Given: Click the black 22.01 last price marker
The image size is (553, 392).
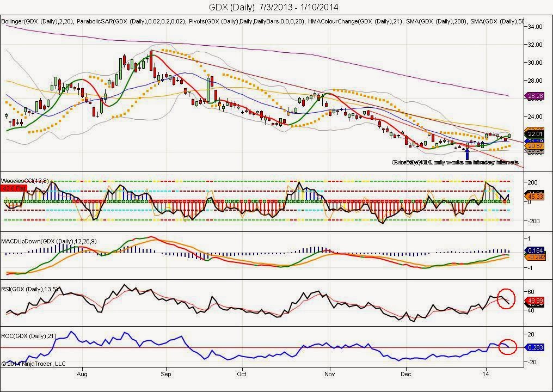Looking at the screenshot, I should 535,134.
